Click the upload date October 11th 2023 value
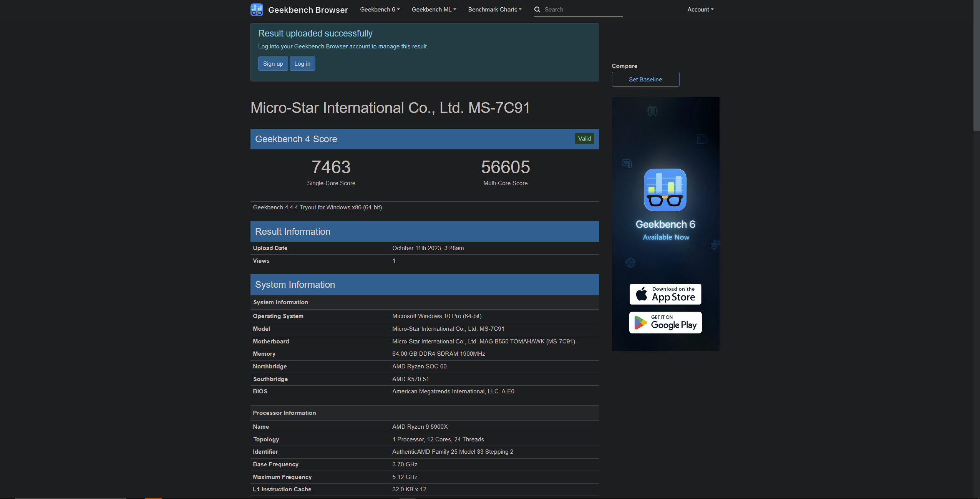Screen dimensions: 980x499 pos(428,248)
